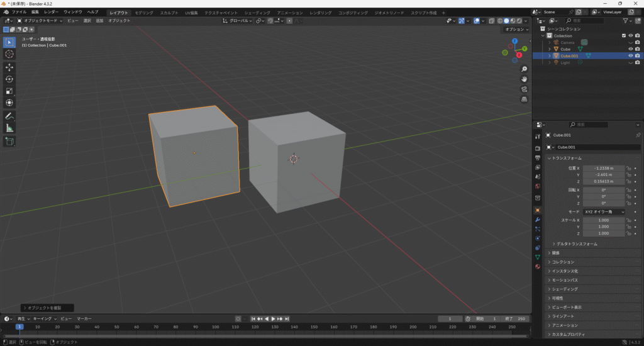Screen dimensions: 644x346
Task: Disable Cube.001 render camera icon
Action: click(638, 56)
